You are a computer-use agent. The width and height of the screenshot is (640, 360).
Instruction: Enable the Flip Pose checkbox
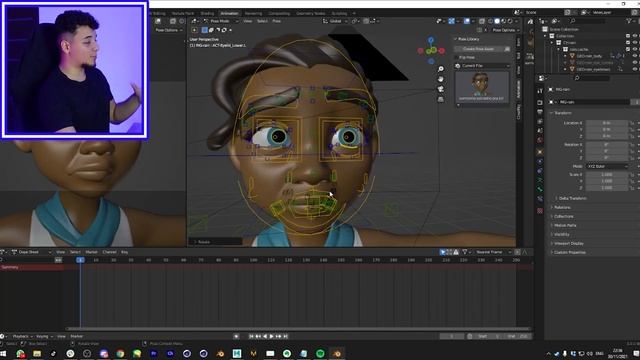click(457, 58)
